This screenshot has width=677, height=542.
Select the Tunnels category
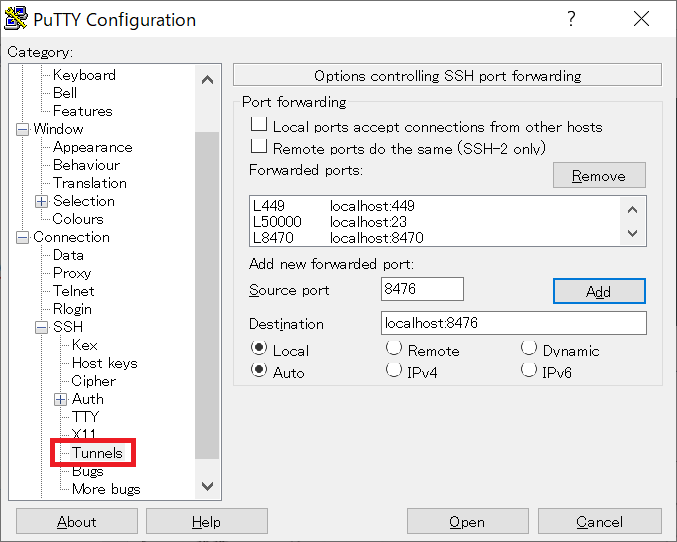97,453
